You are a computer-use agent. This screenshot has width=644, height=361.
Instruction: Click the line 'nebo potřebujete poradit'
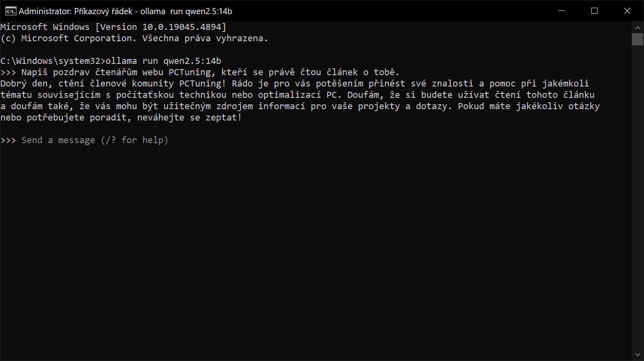tap(121, 118)
